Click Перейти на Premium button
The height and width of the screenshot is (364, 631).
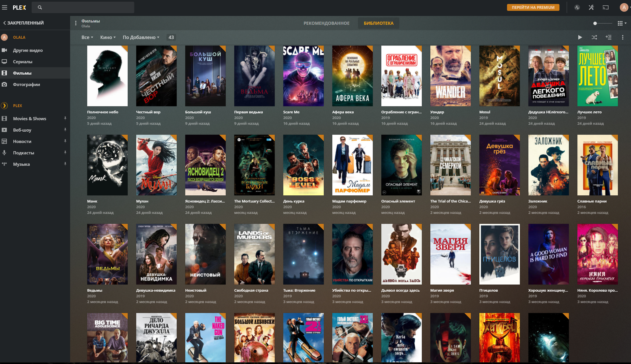click(x=533, y=8)
